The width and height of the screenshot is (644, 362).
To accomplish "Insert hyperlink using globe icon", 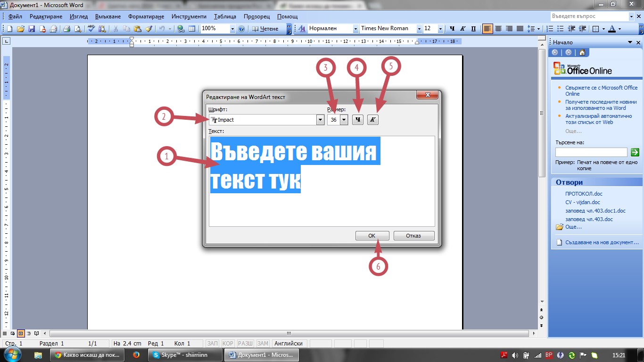I will click(181, 29).
